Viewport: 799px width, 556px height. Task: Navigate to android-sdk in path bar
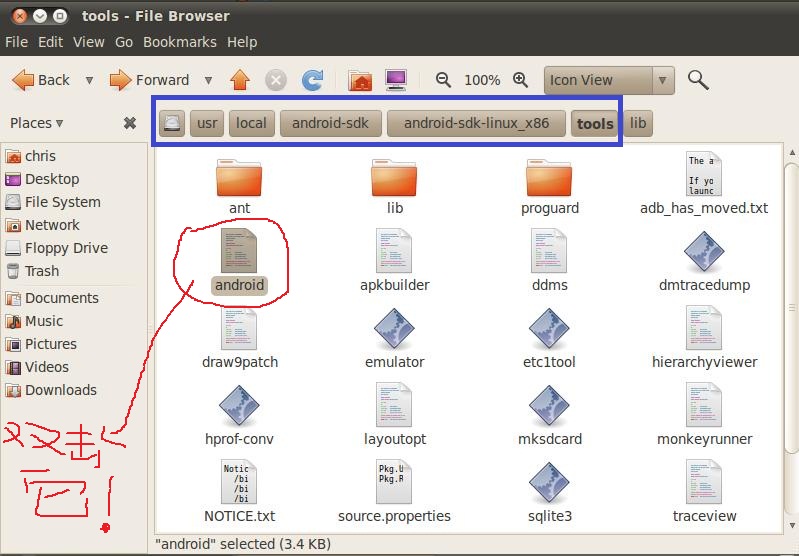point(331,123)
